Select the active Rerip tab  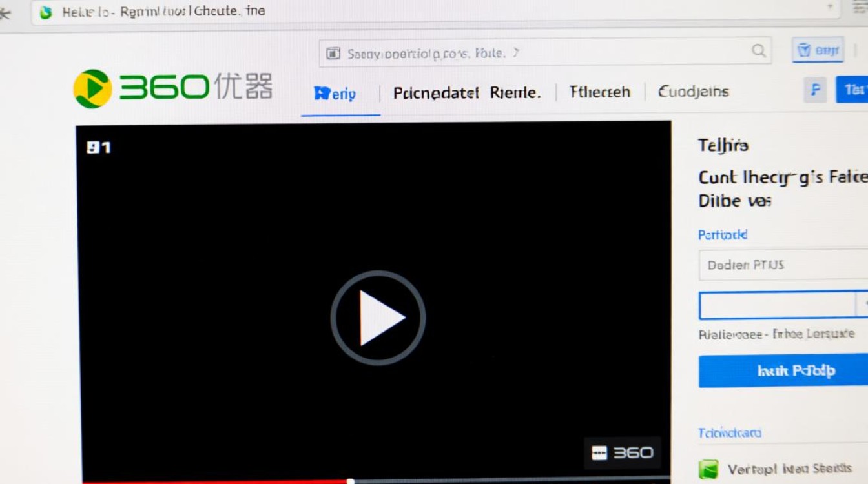tap(335, 94)
